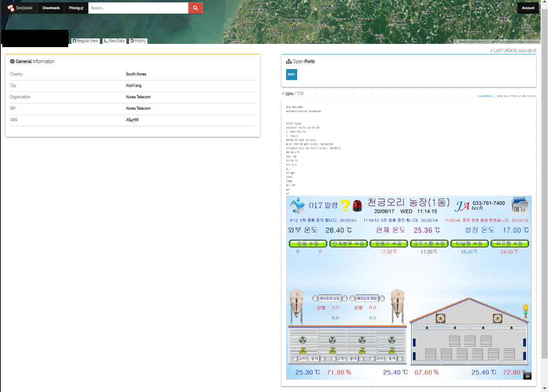Click the 천금오리 농장(1동) title
Screen dimensions: 548x392
(x=408, y=203)
